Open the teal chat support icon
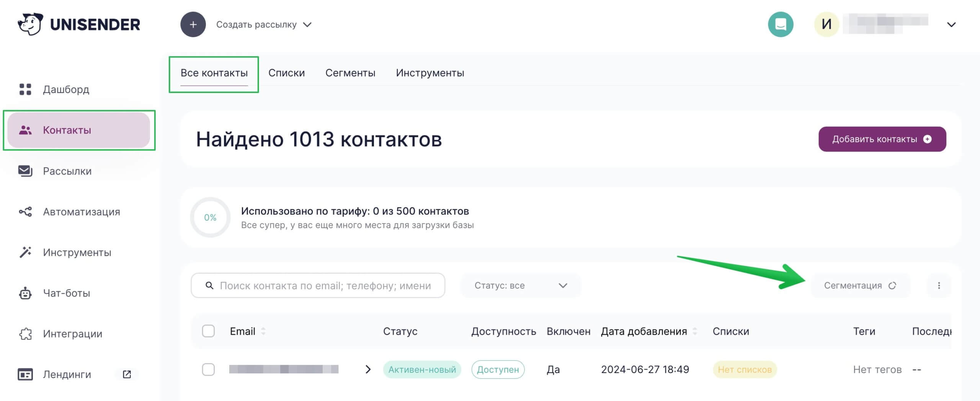This screenshot has height=401, width=980. pyautogui.click(x=781, y=24)
